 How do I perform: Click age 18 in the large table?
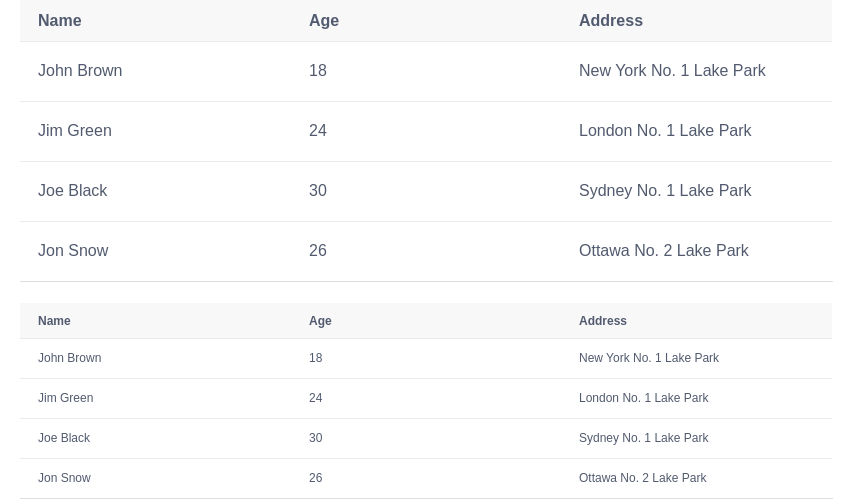[x=317, y=71]
